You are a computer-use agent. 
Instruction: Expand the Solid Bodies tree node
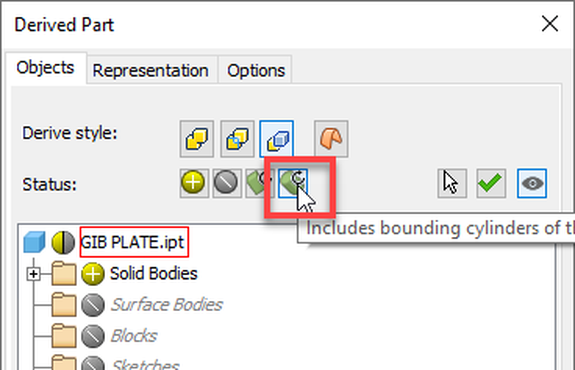[x=34, y=274]
